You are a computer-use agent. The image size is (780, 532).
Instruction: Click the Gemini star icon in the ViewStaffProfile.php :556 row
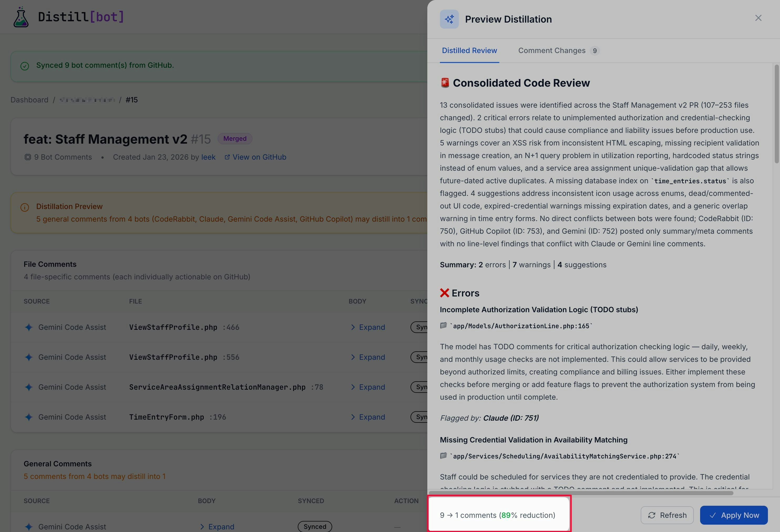(29, 357)
